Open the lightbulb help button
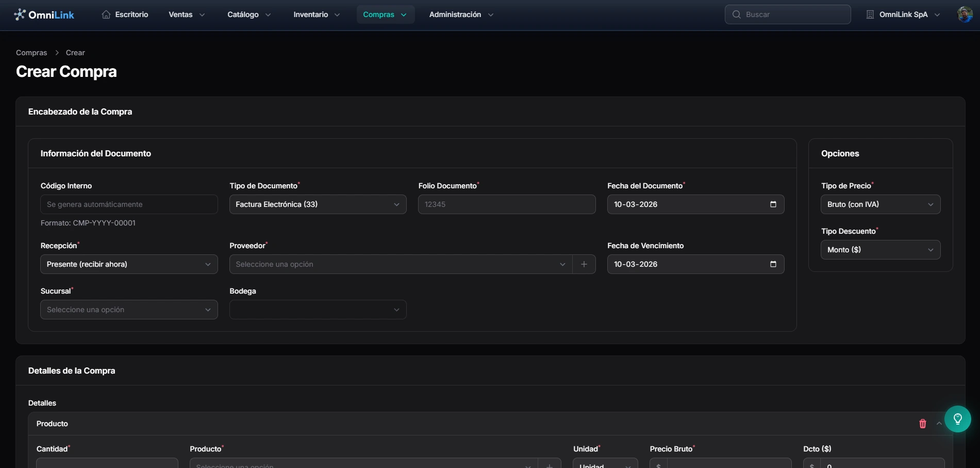This screenshot has height=468, width=980. pyautogui.click(x=958, y=419)
